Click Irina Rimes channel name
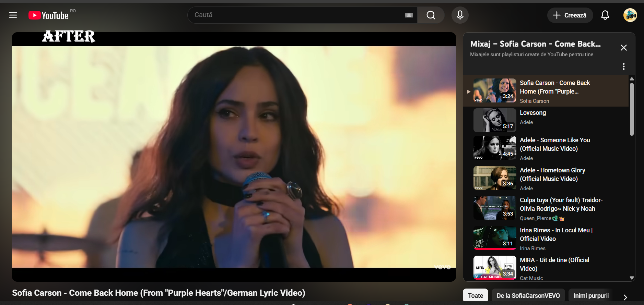This screenshot has width=644, height=305. point(532,248)
